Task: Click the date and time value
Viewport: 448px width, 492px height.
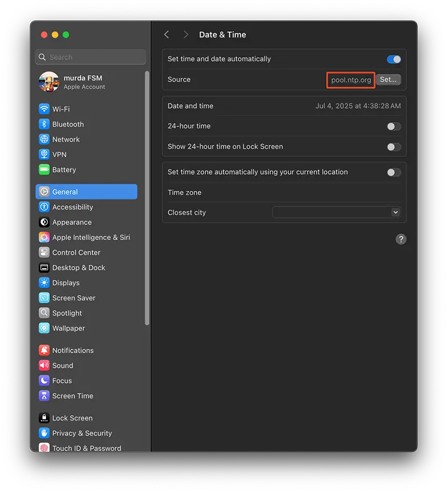Action: click(358, 106)
